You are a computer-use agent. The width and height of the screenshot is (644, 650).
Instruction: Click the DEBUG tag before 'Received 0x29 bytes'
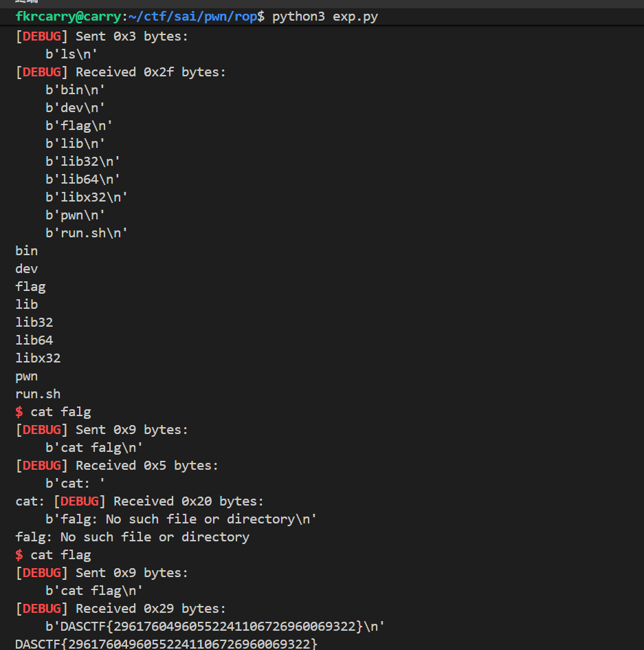pyautogui.click(x=41, y=608)
